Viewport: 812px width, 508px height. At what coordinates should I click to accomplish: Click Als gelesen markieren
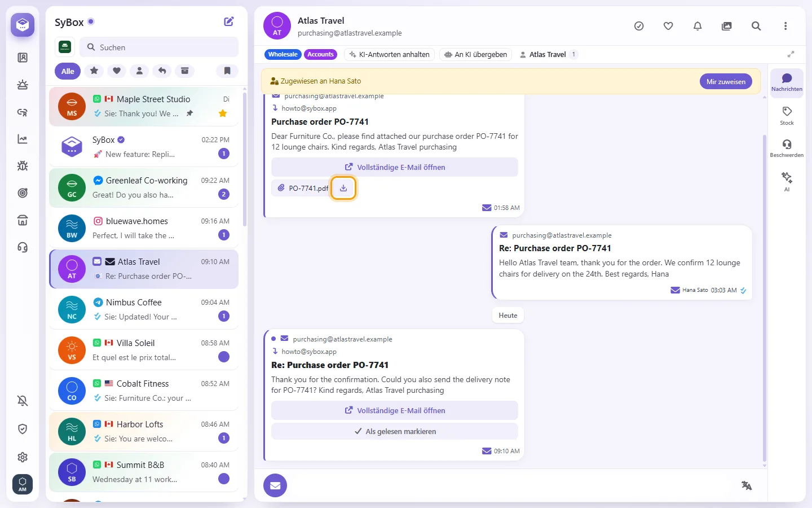(395, 432)
